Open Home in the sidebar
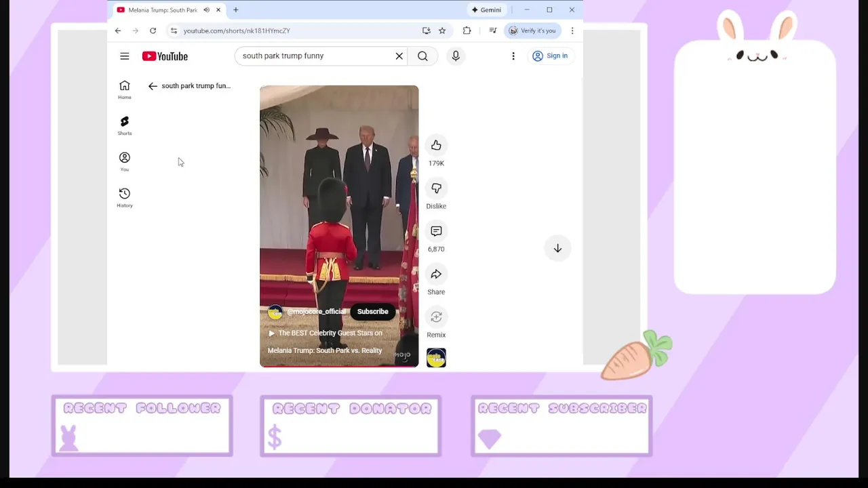Image resolution: width=868 pixels, height=488 pixels. [125, 89]
